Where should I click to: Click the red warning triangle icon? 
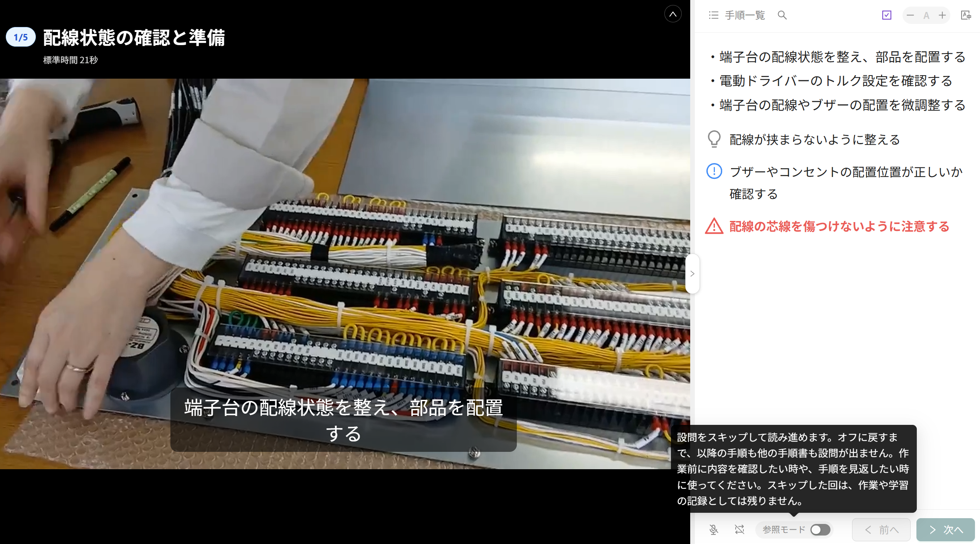[x=714, y=226]
